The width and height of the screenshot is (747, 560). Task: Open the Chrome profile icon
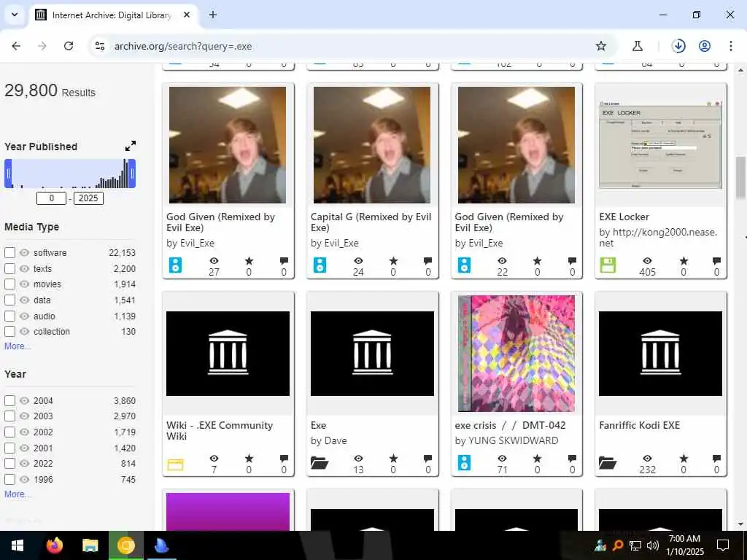(x=705, y=46)
